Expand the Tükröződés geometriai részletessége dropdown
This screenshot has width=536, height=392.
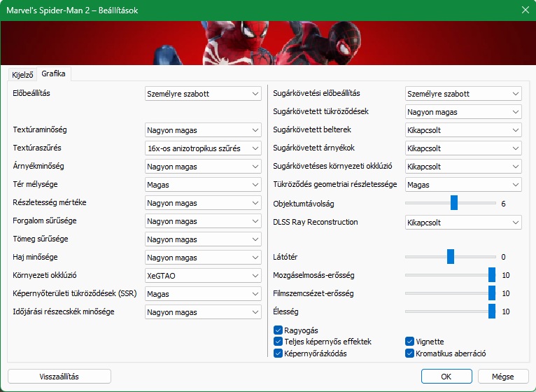[463, 185]
